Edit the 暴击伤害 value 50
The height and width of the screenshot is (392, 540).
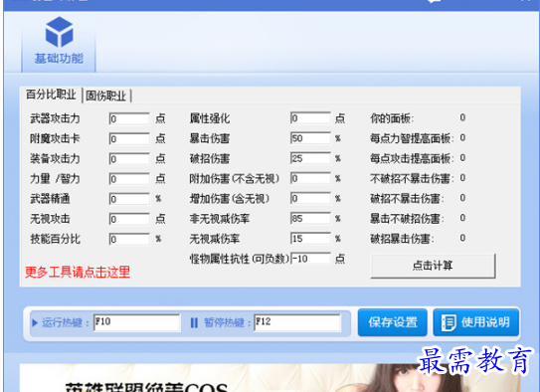pyautogui.click(x=310, y=138)
